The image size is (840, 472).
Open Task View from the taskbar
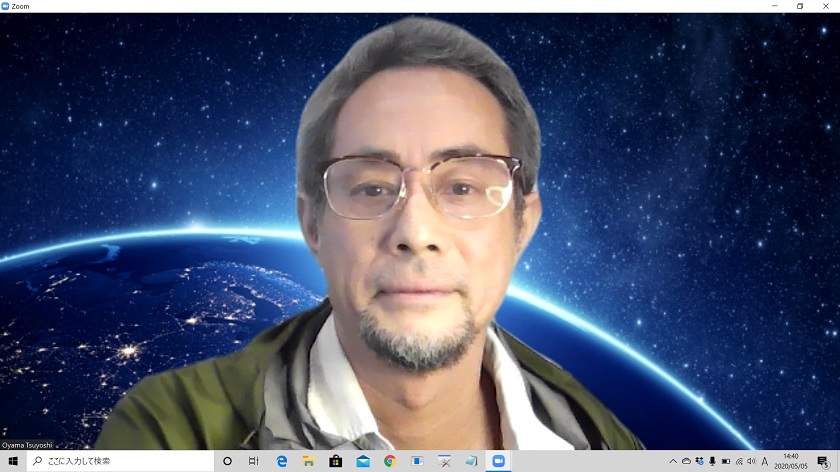(254, 461)
